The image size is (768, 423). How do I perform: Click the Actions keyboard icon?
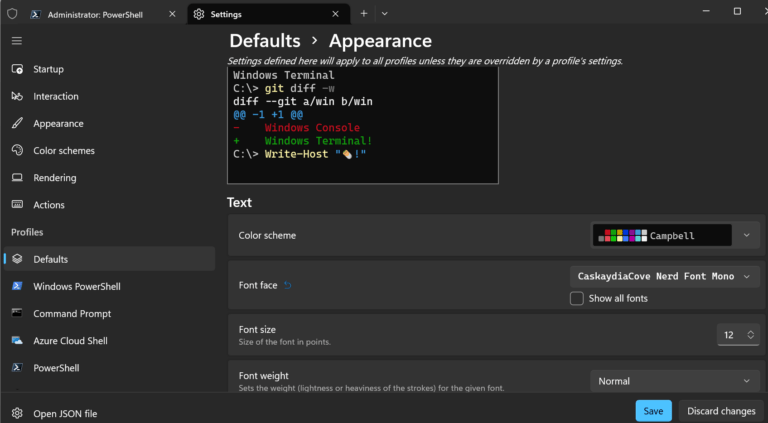click(x=17, y=205)
